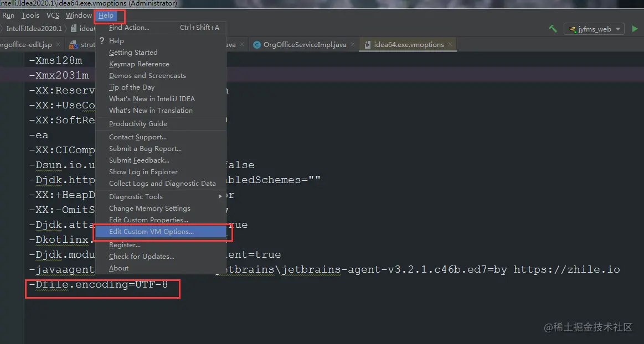
Task: Close the orgoffice-edit.jsp tab
Action: pos(58,44)
